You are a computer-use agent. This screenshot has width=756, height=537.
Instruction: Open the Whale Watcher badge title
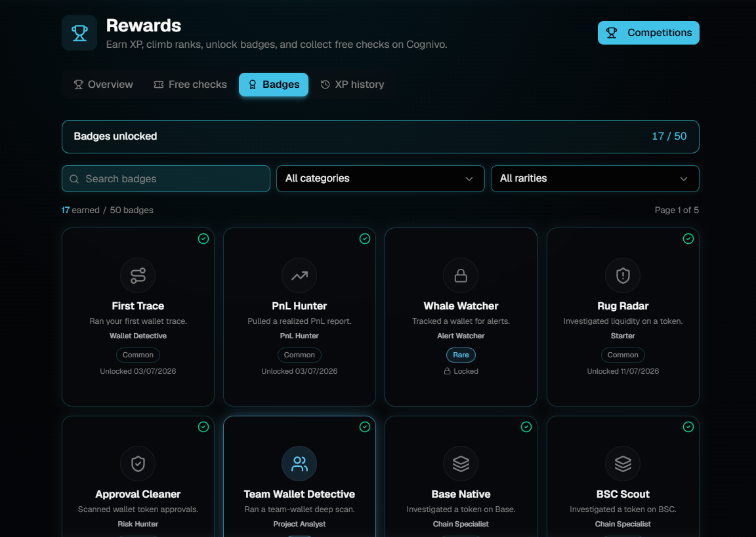pyautogui.click(x=461, y=306)
